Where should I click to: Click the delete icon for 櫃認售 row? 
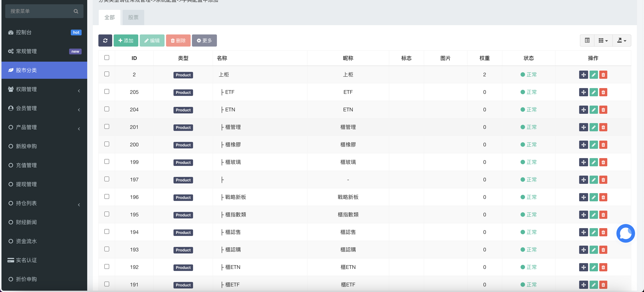[x=604, y=232]
